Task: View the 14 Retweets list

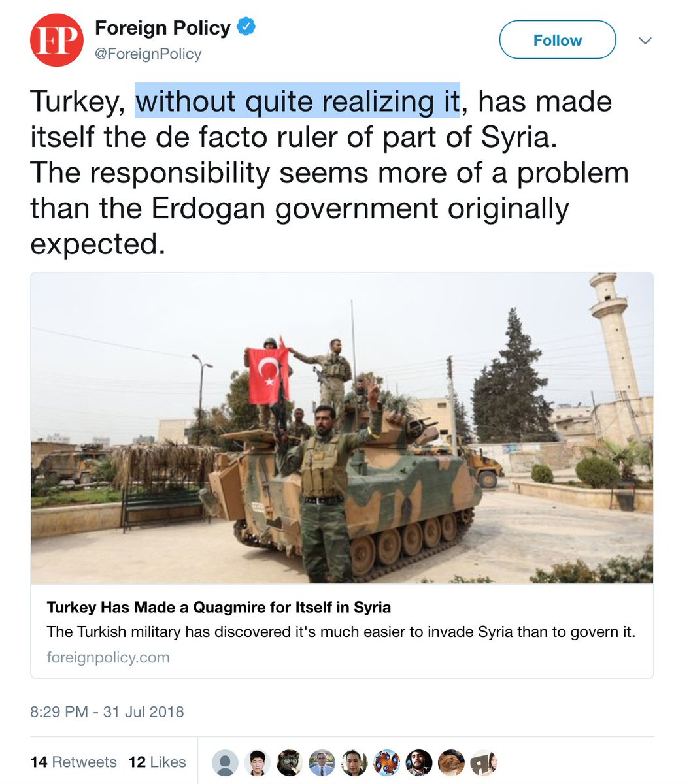Action: [73, 762]
